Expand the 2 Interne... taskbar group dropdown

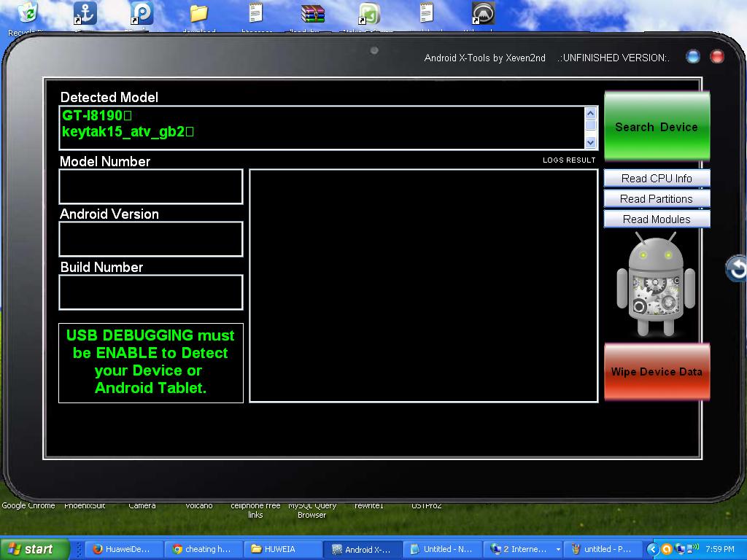(x=558, y=550)
